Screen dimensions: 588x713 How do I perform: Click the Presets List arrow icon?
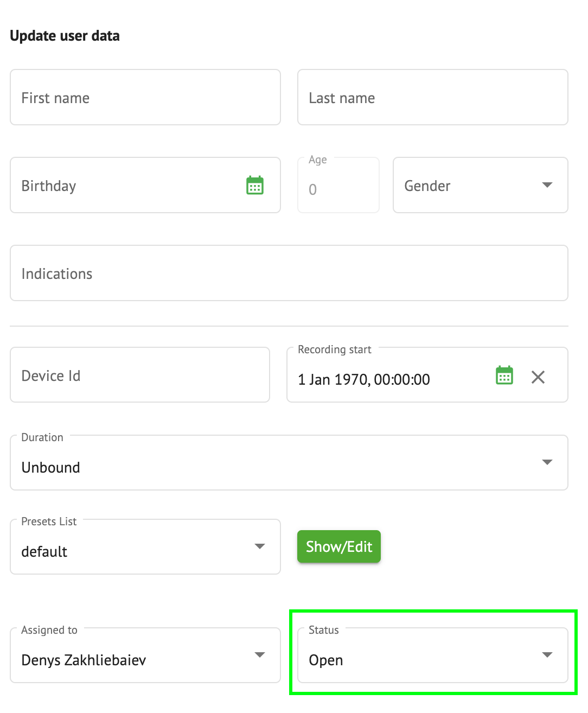[260, 546]
